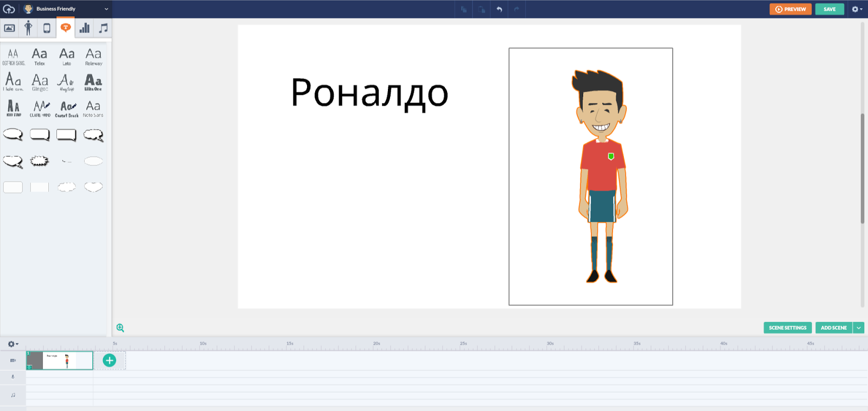868x411 pixels.
Task: Add the plain rounded rectangle shape
Action: click(13, 187)
